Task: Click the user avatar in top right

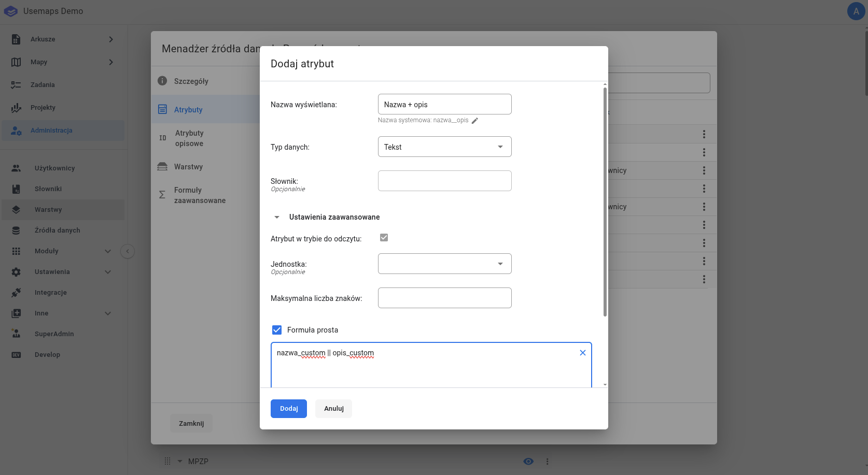Action: [x=856, y=11]
